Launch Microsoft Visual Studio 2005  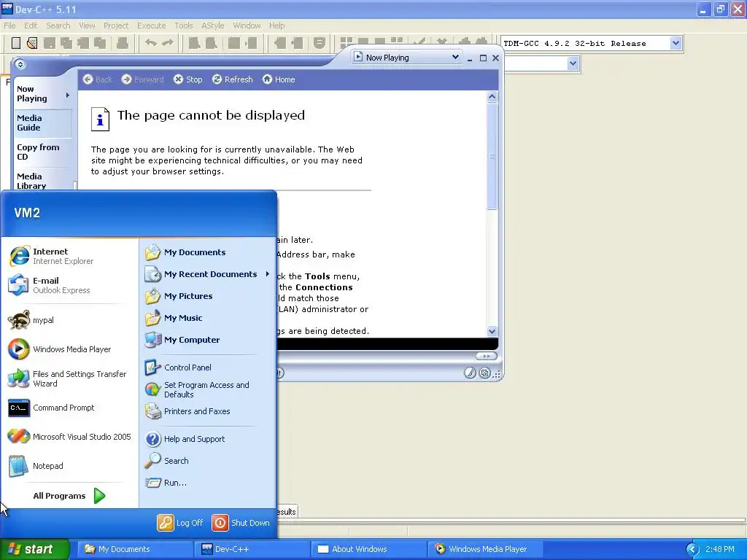(69, 437)
